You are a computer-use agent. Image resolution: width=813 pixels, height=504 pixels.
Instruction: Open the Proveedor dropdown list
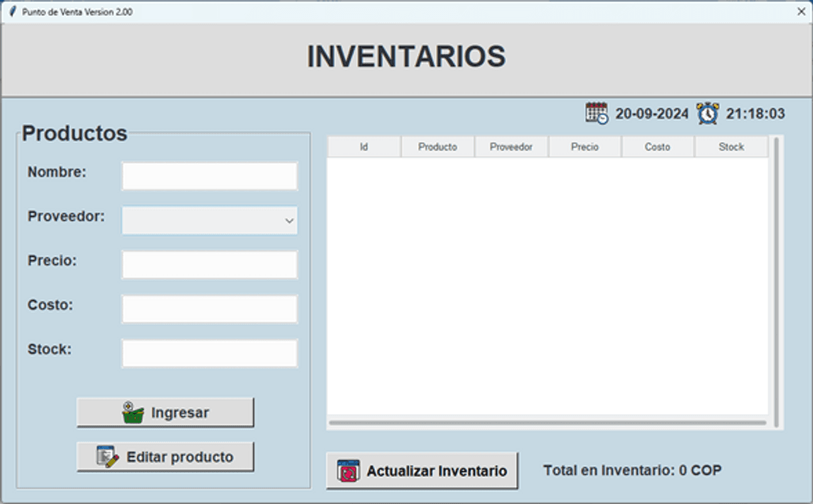287,220
